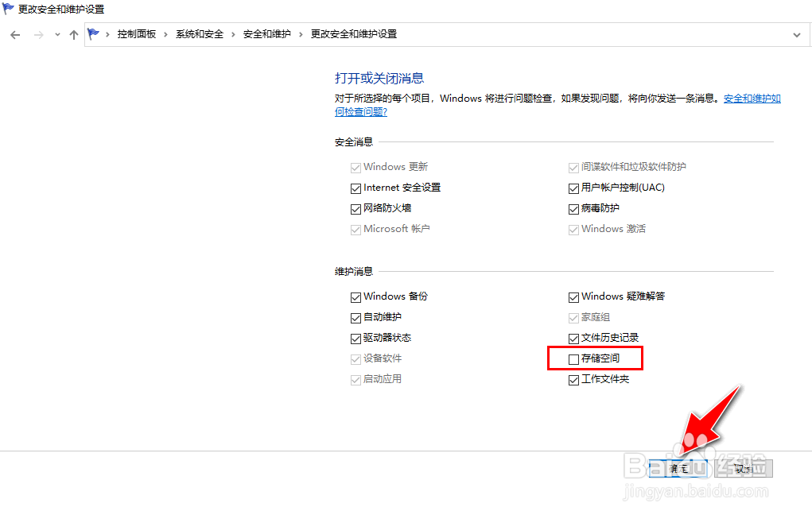Open the recent locations dropdown arrow
812x519 pixels.
coord(57,35)
